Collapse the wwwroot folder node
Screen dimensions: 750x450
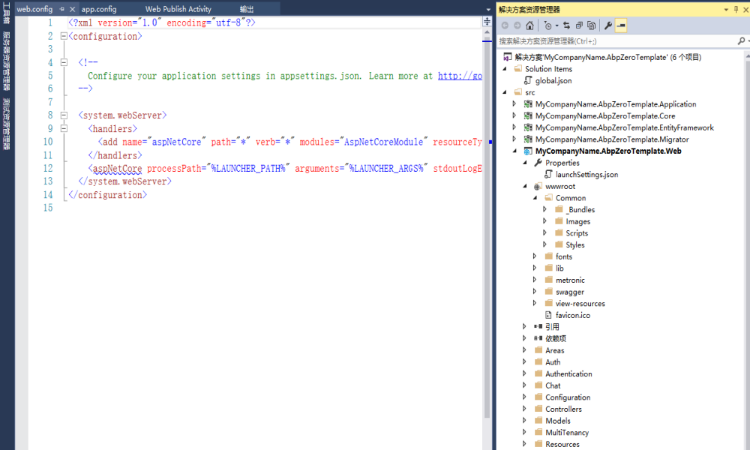pos(525,186)
